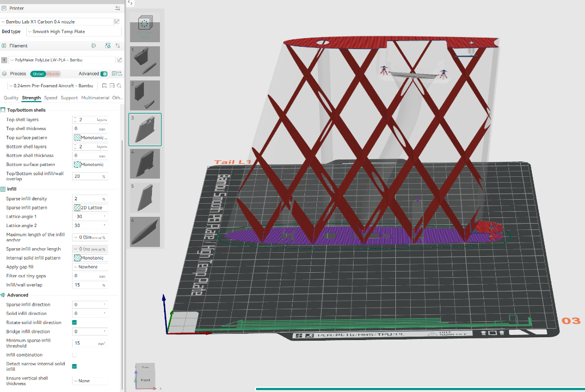Click the edit filament preset pencil icon
Screen dimensions: 585x392
(x=119, y=60)
